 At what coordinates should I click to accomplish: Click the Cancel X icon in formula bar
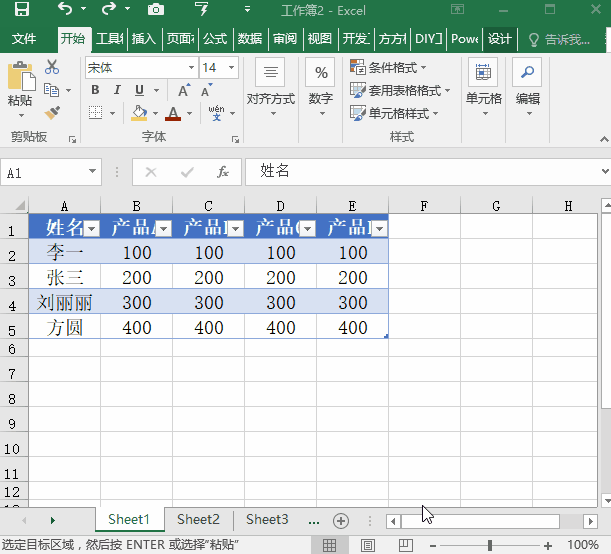coord(151,172)
